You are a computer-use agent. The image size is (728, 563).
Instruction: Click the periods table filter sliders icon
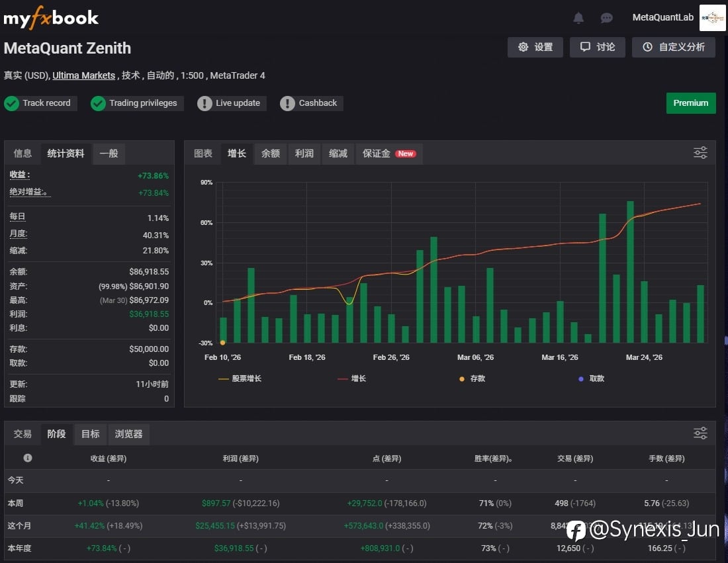click(700, 433)
